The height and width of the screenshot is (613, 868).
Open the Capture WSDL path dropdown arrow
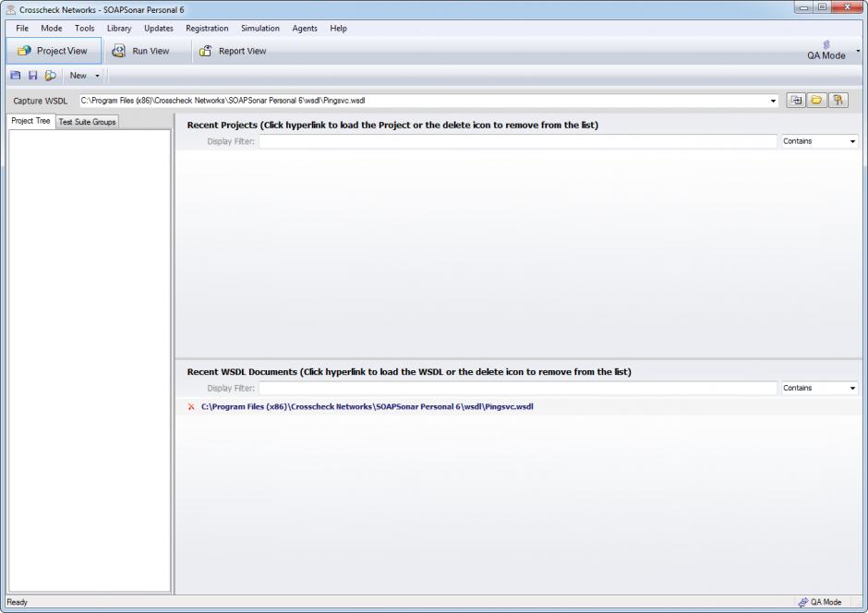(x=773, y=101)
